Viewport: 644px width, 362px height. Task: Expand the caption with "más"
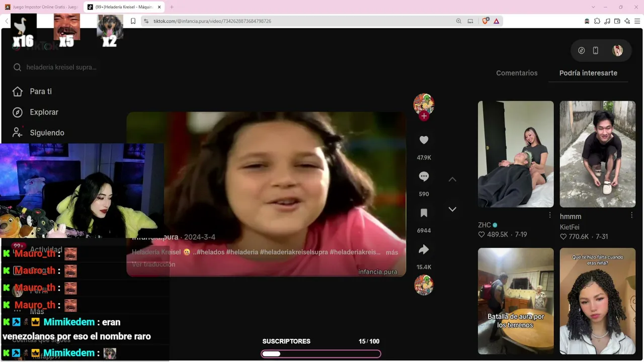[x=392, y=252]
